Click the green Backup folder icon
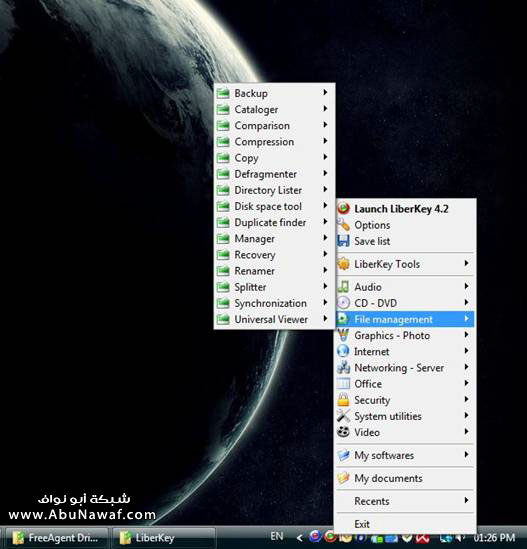527x549 pixels. 223,93
